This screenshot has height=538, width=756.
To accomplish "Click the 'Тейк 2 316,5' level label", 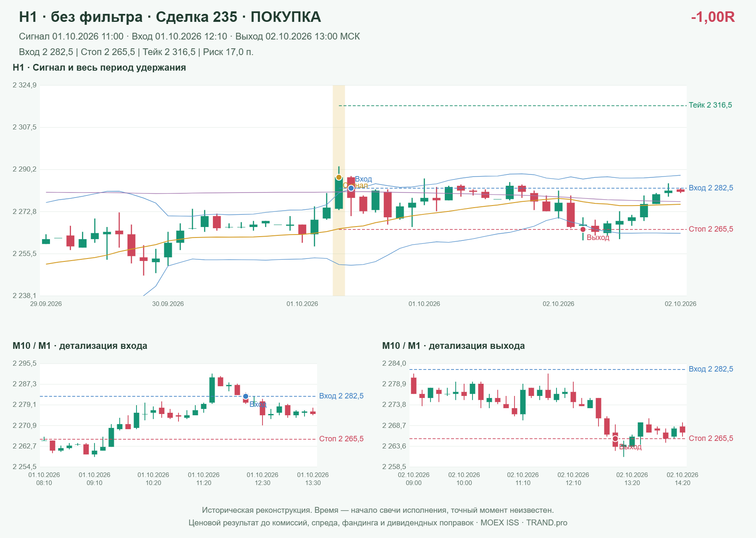I will (710, 105).
